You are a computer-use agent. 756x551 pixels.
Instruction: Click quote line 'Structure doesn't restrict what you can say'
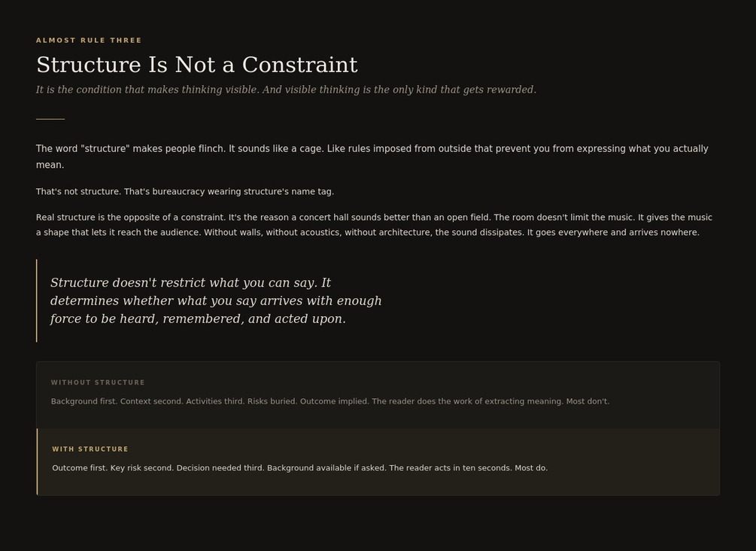point(190,283)
